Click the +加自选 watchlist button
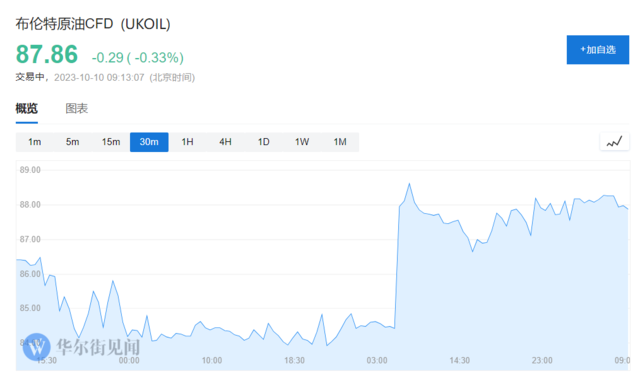 [598, 50]
